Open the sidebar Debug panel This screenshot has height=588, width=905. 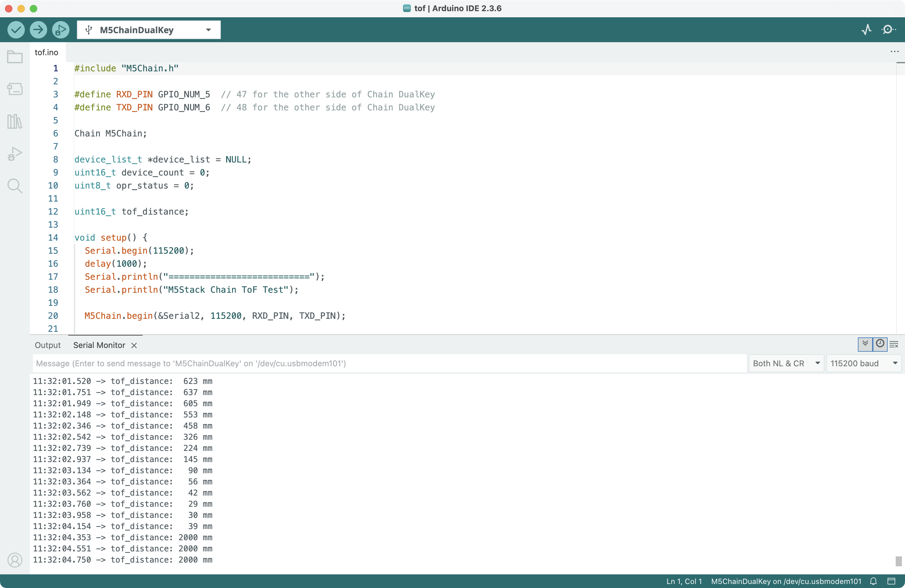(15, 154)
